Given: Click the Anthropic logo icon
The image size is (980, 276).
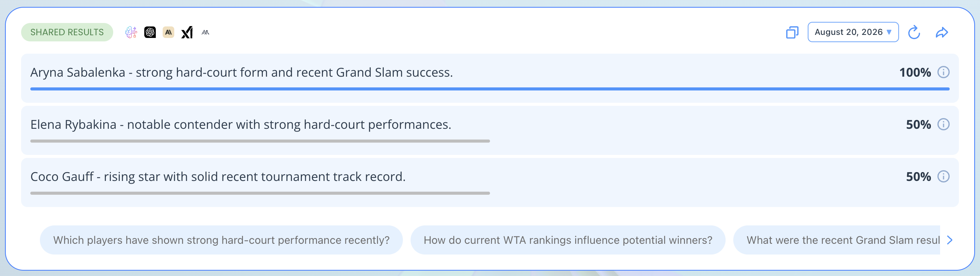Looking at the screenshot, I should (x=168, y=32).
